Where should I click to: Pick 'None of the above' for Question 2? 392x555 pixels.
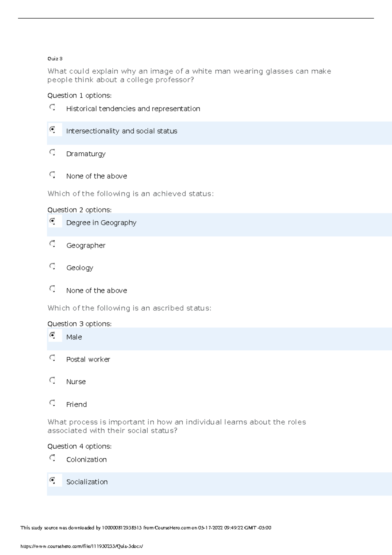(52, 289)
